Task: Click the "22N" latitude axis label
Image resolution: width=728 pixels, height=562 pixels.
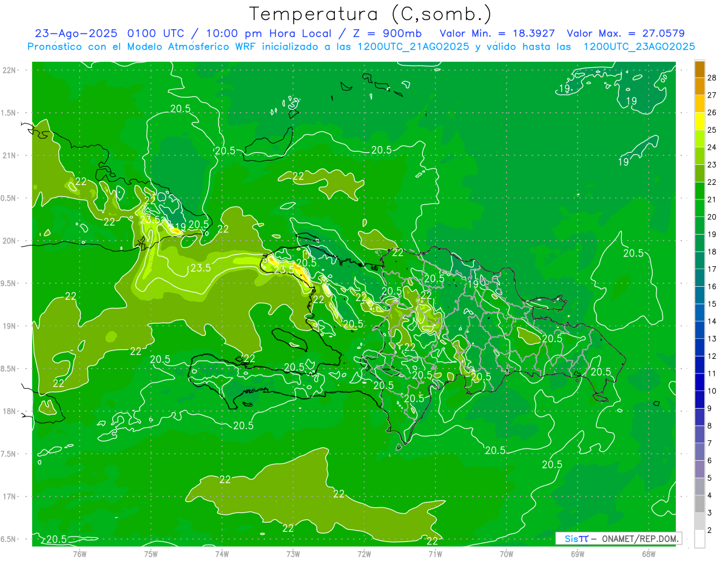Action: click(10, 70)
